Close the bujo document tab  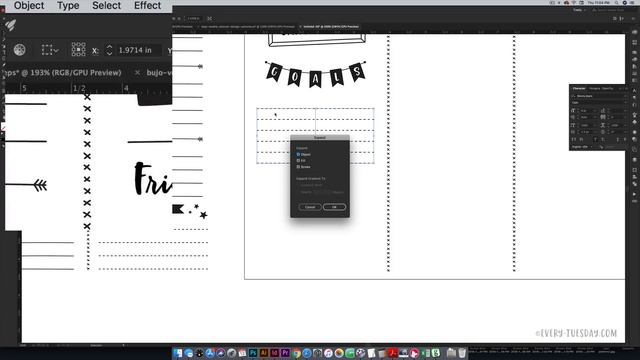coord(138,73)
